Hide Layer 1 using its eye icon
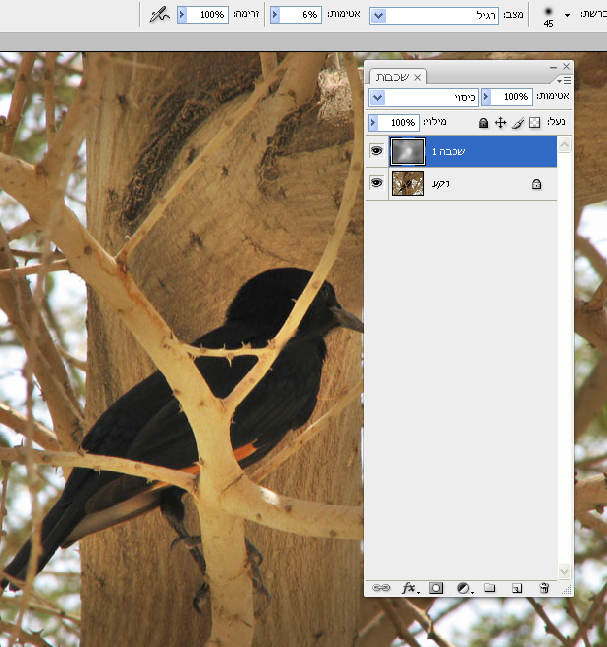Screen dimensions: 607x647 coord(376,151)
